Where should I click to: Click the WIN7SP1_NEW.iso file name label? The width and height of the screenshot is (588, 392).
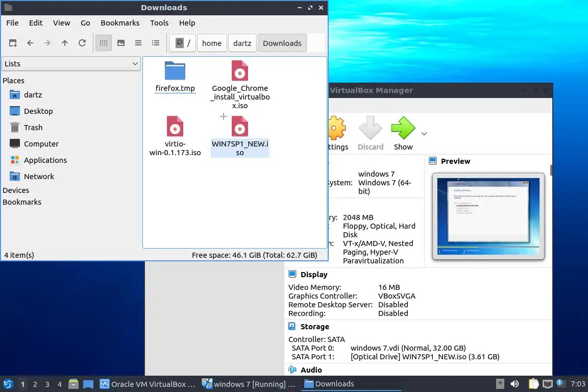pyautogui.click(x=240, y=148)
